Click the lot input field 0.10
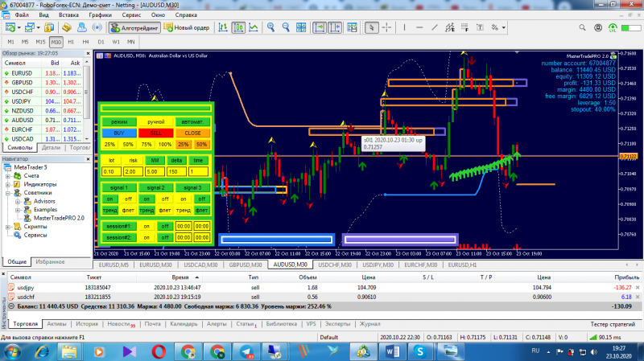Screen dimensions: 644x361 111,171
